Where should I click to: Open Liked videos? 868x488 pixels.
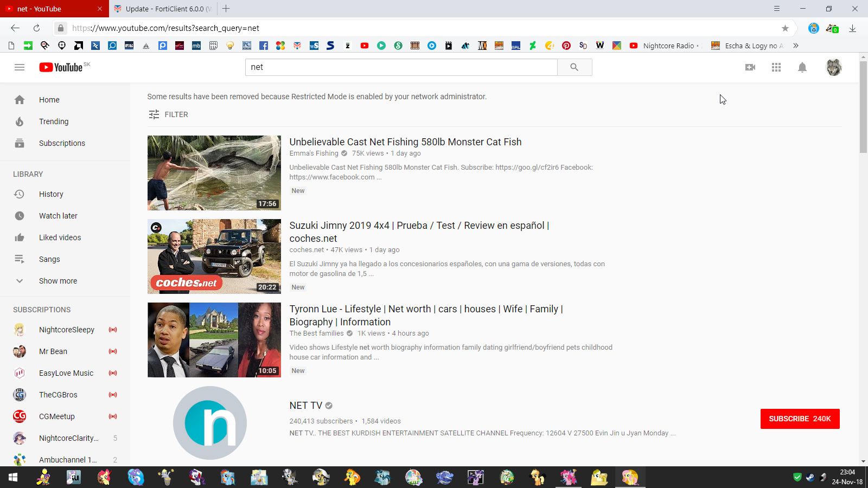(x=65, y=237)
